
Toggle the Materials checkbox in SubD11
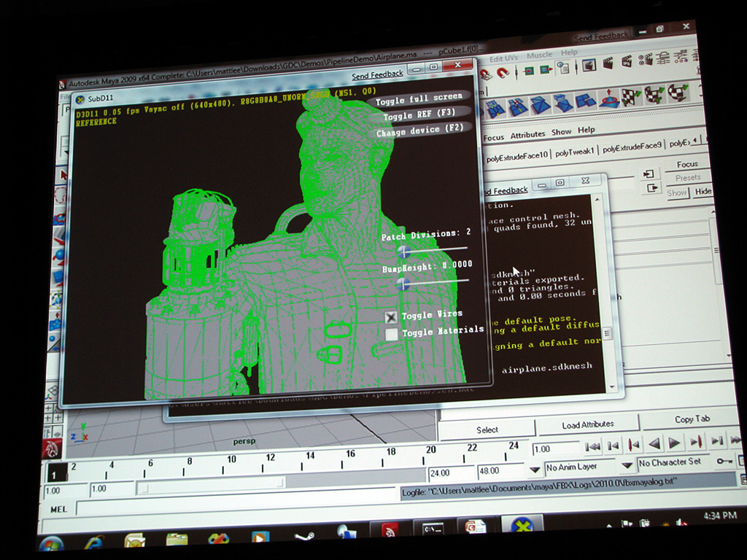[392, 334]
